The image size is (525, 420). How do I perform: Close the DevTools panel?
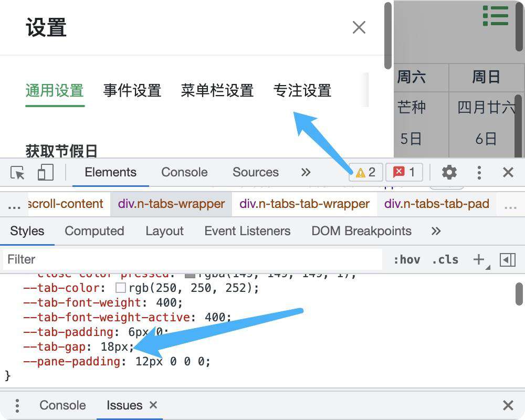(508, 173)
